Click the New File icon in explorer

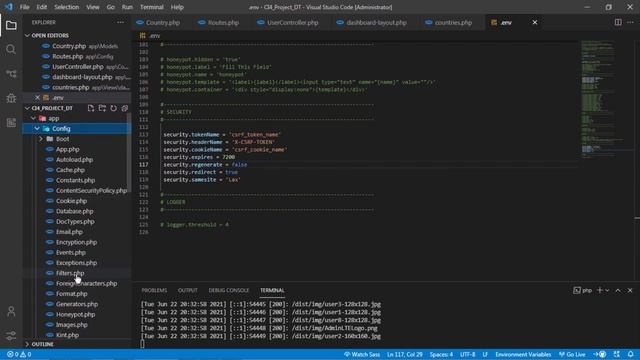click(x=91, y=108)
